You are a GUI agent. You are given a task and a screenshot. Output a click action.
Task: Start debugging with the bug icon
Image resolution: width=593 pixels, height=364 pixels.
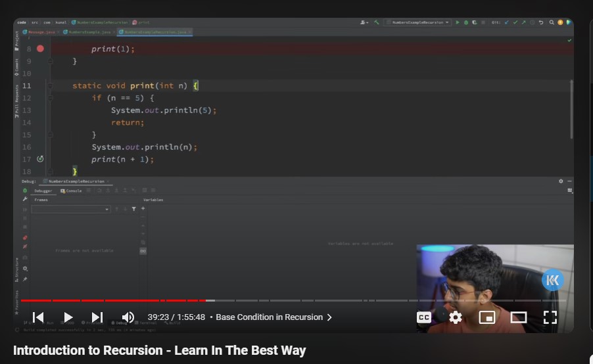click(466, 22)
